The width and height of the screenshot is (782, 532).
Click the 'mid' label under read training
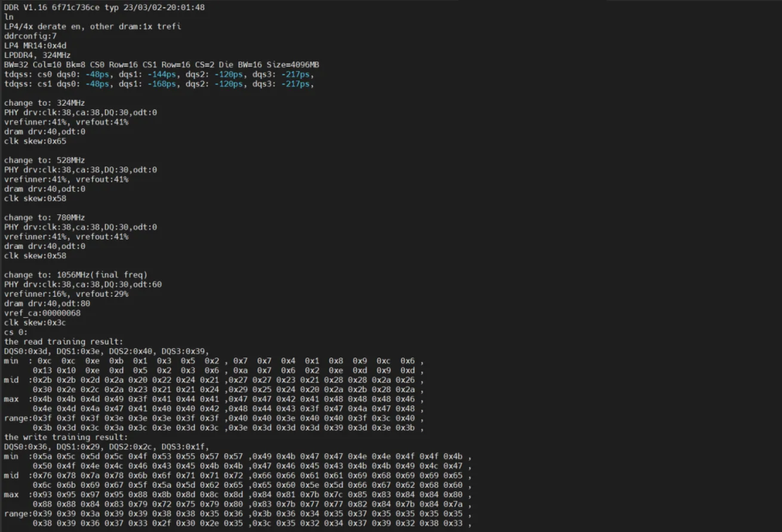[11, 380]
